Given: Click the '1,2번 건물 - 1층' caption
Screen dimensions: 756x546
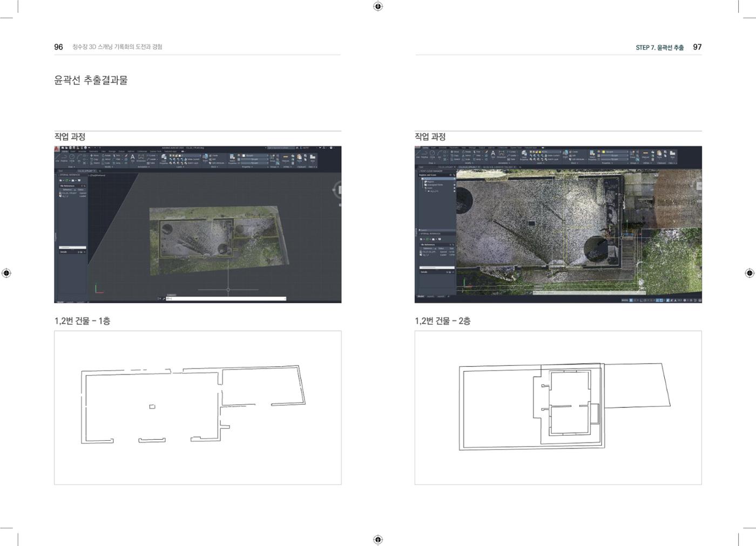Looking at the screenshot, I should coord(82,321).
